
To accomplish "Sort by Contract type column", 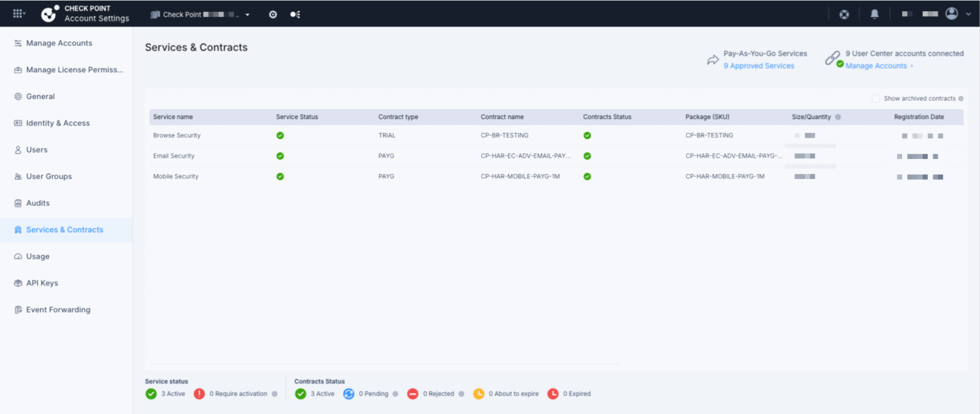I will pos(398,117).
